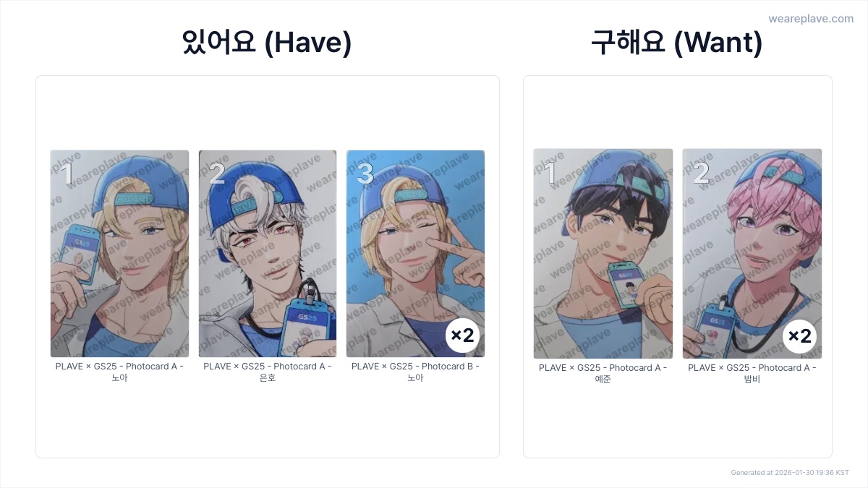Click the Generated at timestamp text
Image resolution: width=868 pixels, height=488 pixels.
pyautogui.click(x=790, y=472)
